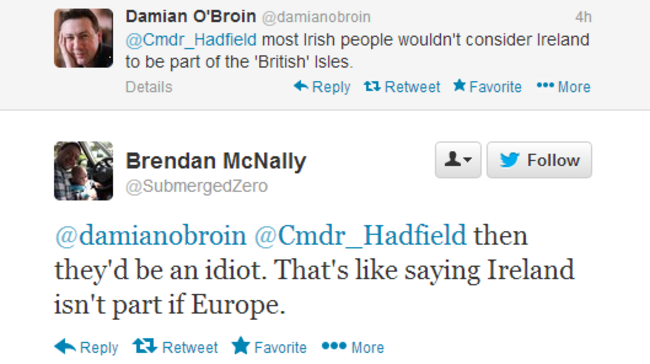Click the 4h timestamp on Damian's tweet
Viewport: 650px width, 364px height.
[x=583, y=17]
